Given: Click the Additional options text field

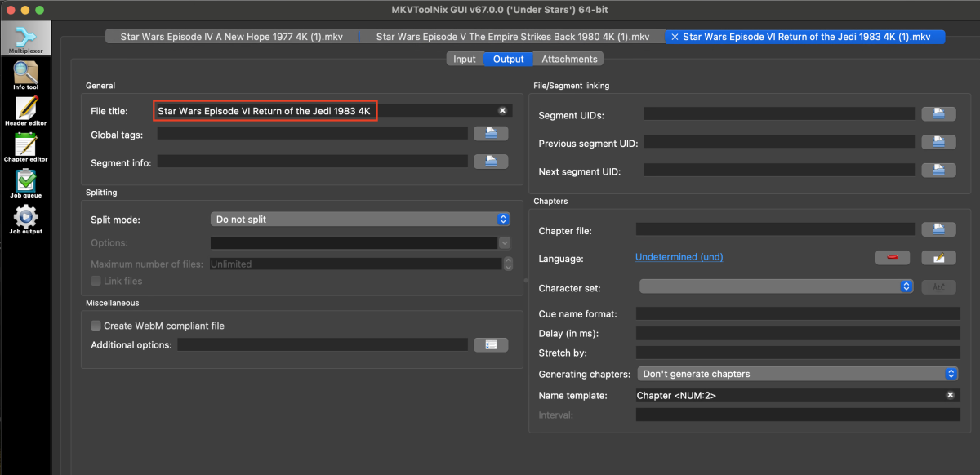Looking at the screenshot, I should pos(323,344).
